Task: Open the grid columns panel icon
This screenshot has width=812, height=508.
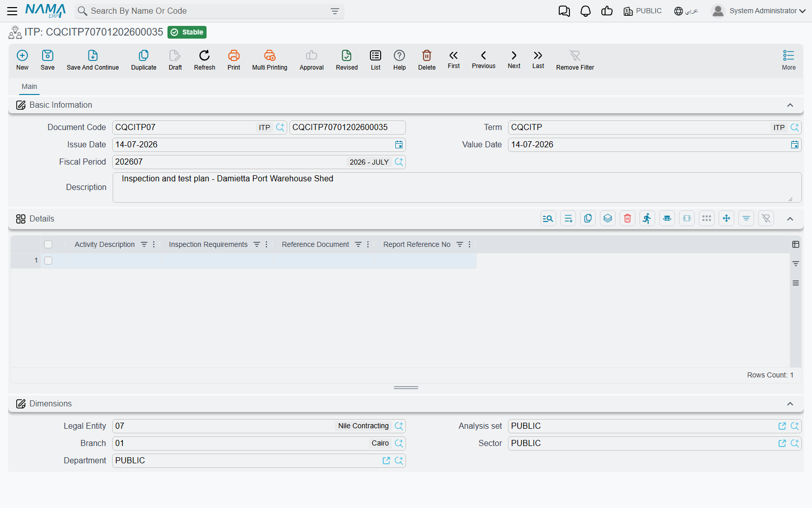Action: pyautogui.click(x=796, y=244)
